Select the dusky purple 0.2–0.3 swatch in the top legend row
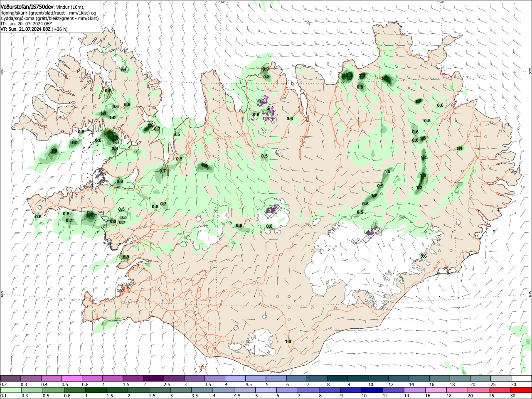 [x=10, y=378]
